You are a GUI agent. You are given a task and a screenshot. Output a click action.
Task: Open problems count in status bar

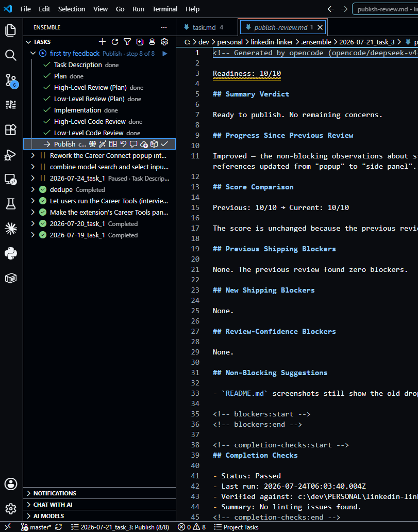click(x=192, y=527)
